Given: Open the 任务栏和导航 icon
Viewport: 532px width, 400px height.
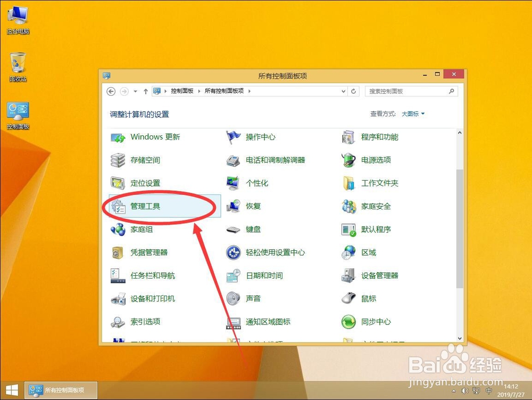Looking at the screenshot, I should tap(118, 276).
